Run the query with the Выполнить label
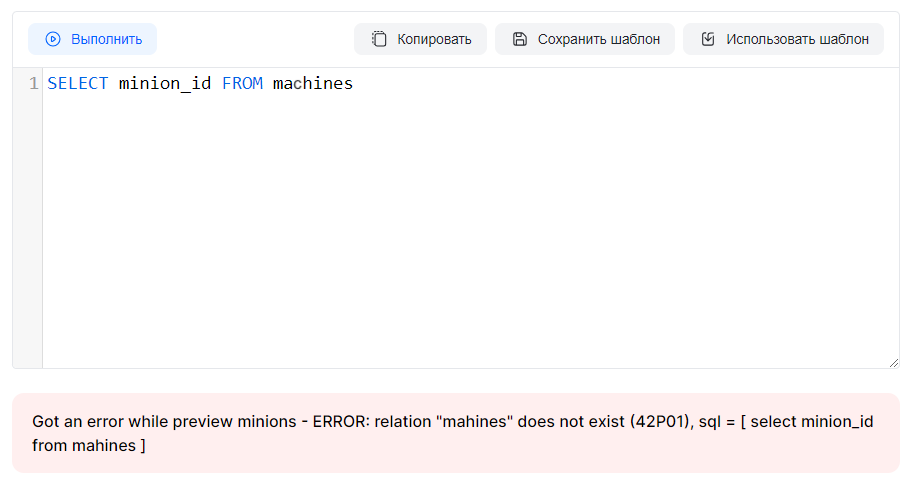This screenshot has width=909, height=482. 106,39
